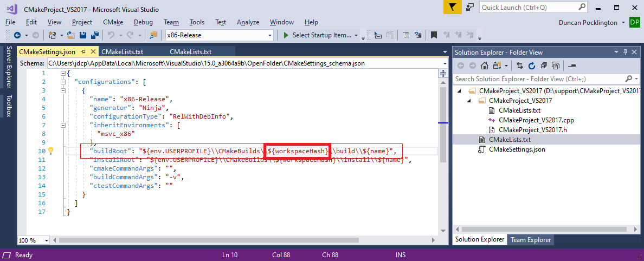Open the Analyze menu
Image resolution: width=644 pixels, height=261 pixels.
click(248, 22)
